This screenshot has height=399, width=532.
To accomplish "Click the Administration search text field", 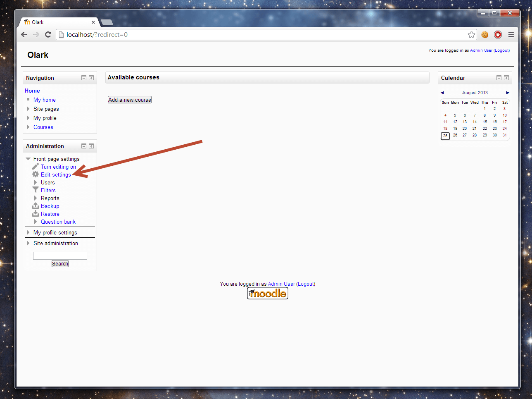I will [x=60, y=256].
